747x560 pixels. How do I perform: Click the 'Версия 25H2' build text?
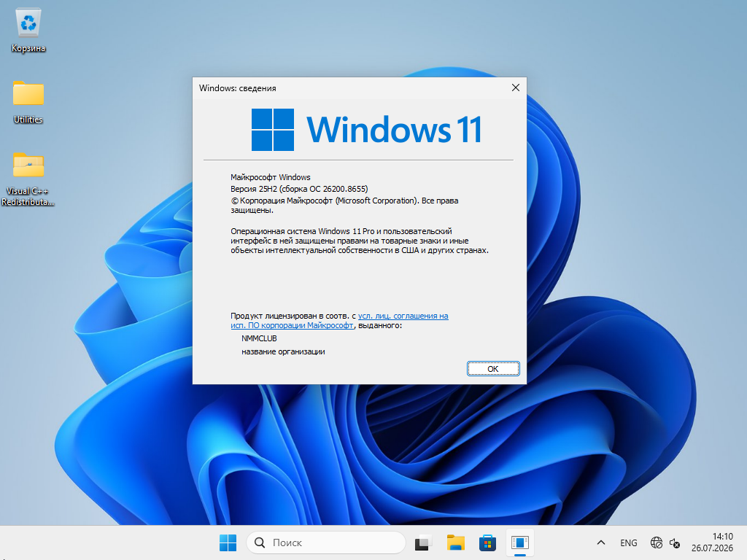click(299, 189)
